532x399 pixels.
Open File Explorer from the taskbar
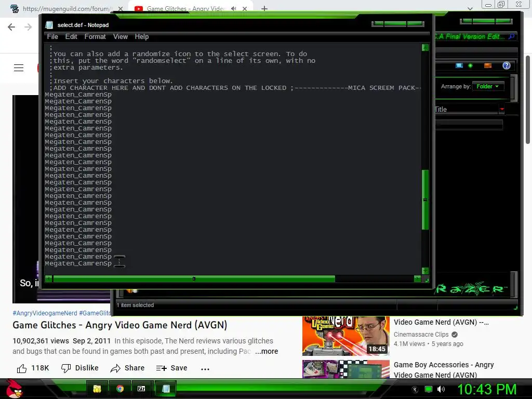(97, 389)
